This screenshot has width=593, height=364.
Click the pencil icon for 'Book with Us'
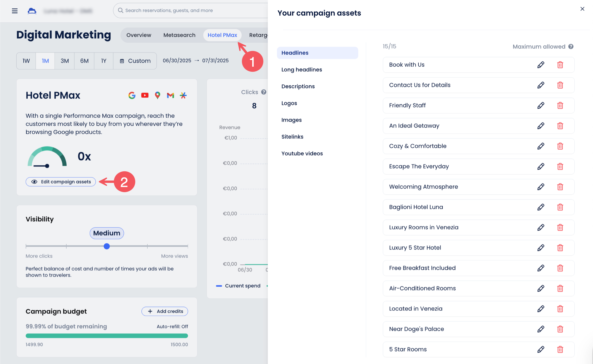tap(541, 65)
